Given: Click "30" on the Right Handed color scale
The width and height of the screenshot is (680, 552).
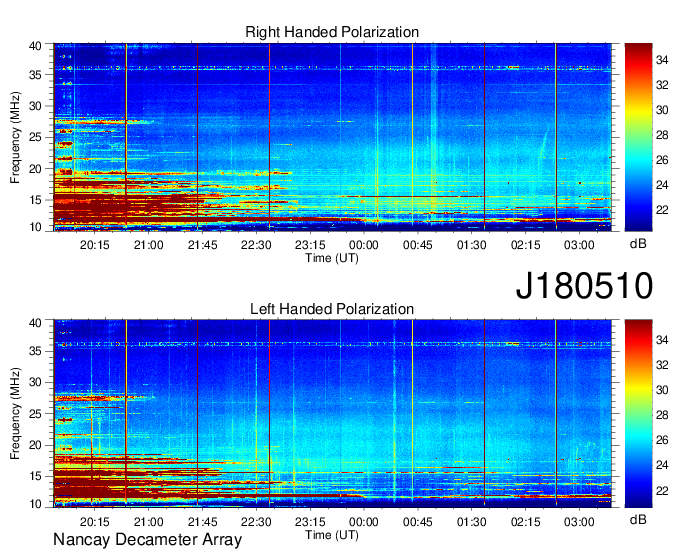Looking at the screenshot, I should tap(662, 111).
